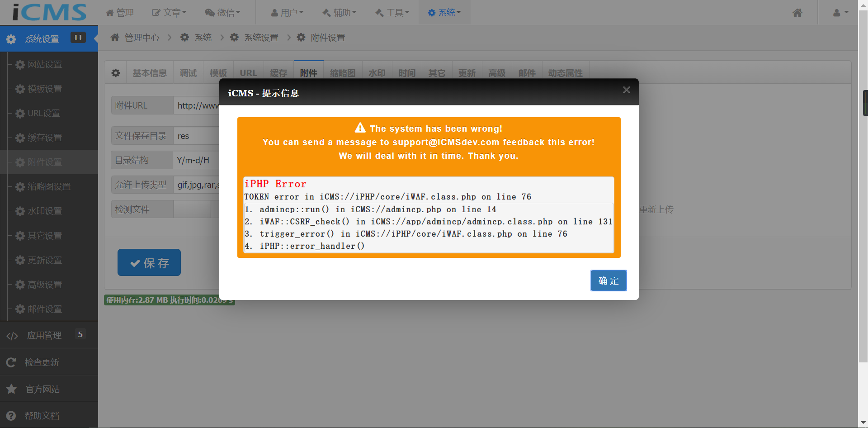Expand the 辅助 dropdown menu
Image resolution: width=868 pixels, height=428 pixels.
click(x=340, y=13)
